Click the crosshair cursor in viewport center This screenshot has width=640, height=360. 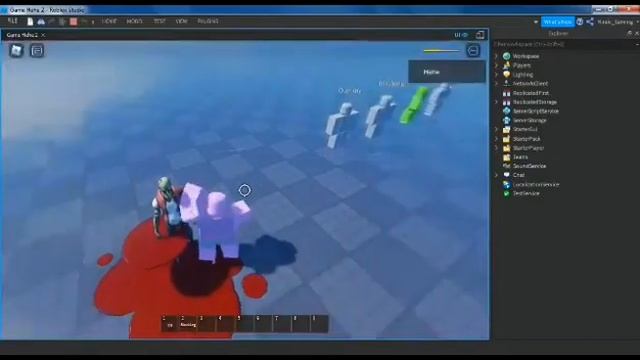tap(244, 190)
